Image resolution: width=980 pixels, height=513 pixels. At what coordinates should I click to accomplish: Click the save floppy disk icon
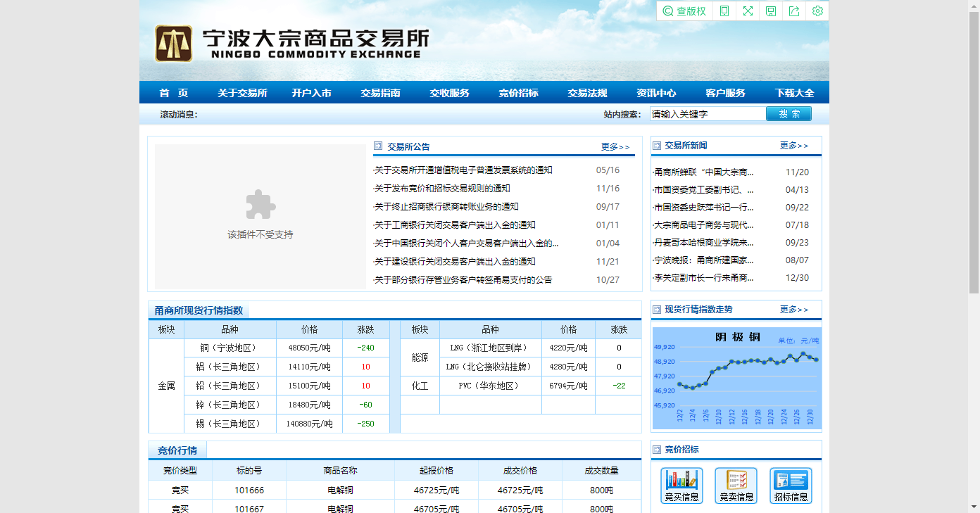771,11
